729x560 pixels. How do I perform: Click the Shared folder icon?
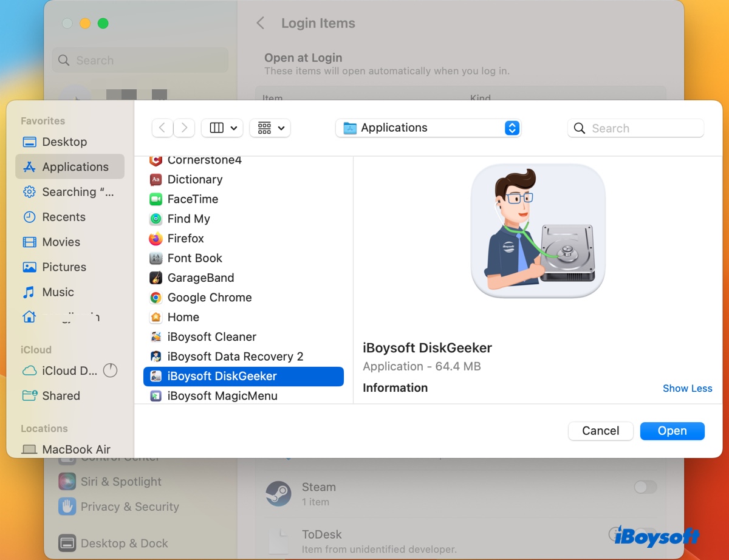pos(29,396)
